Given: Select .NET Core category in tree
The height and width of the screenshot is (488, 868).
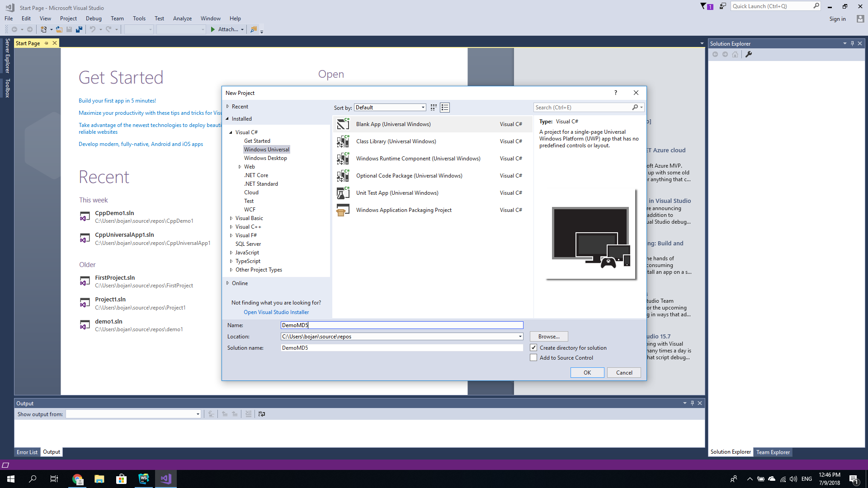Looking at the screenshot, I should (256, 175).
